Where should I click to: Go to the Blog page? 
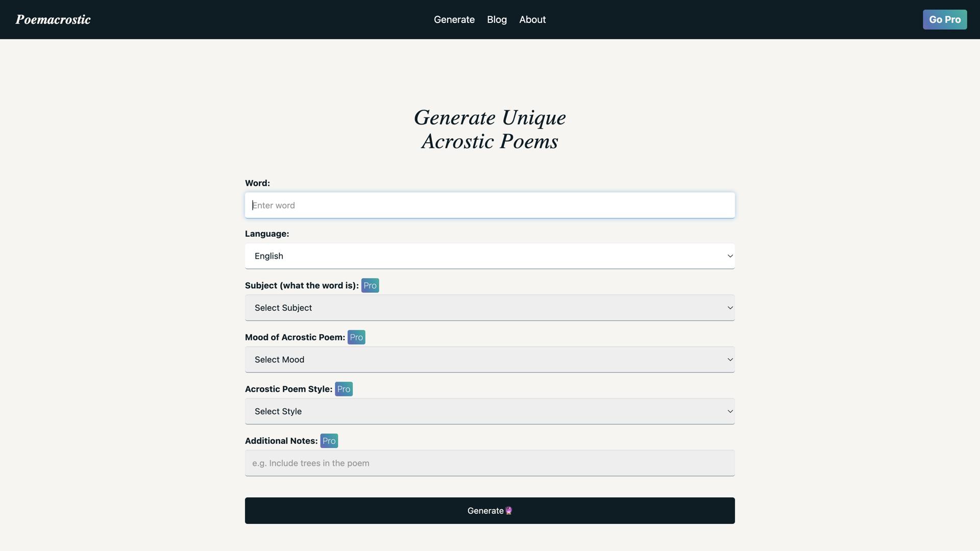point(497,19)
